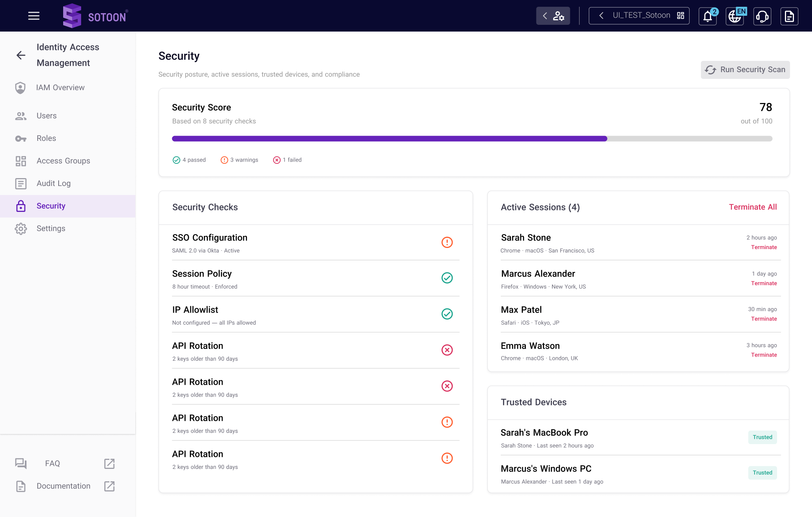Terminate All active sessions

pos(753,207)
